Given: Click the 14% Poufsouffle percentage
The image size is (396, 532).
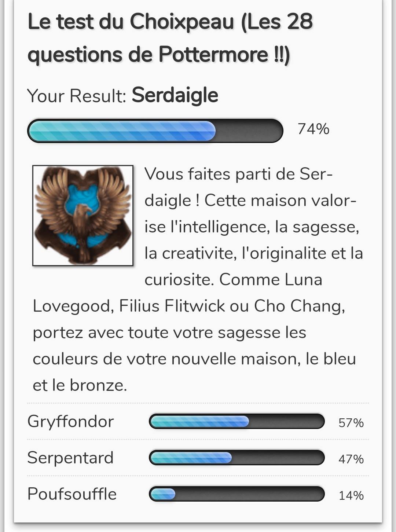Looking at the screenshot, I should pos(351,495).
